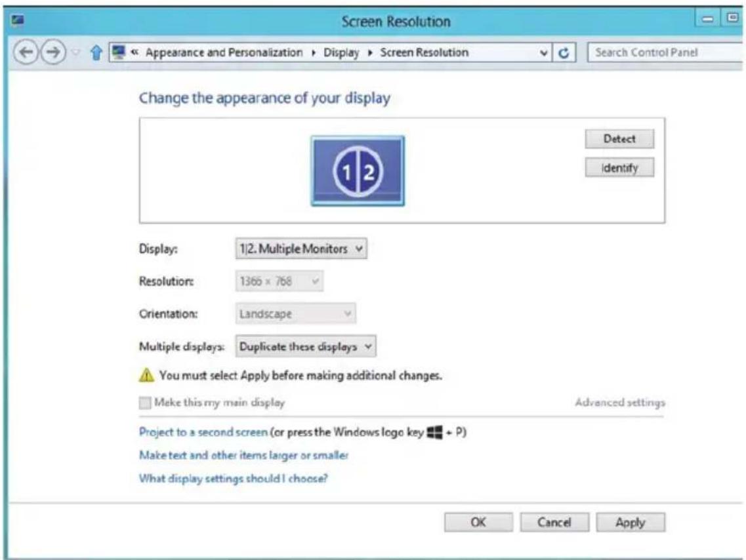Expand arrow after Appearance and Personalization breadcrumb
The image size is (746, 560).
313,52
